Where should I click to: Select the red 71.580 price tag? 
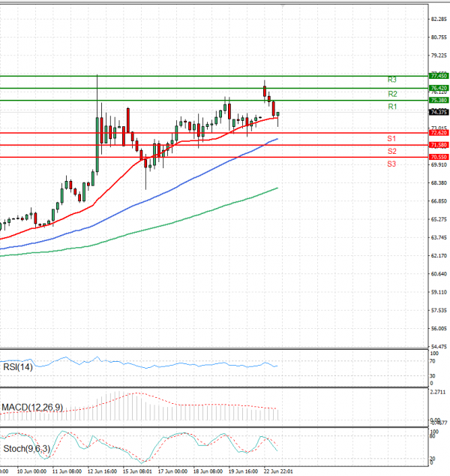click(439, 145)
